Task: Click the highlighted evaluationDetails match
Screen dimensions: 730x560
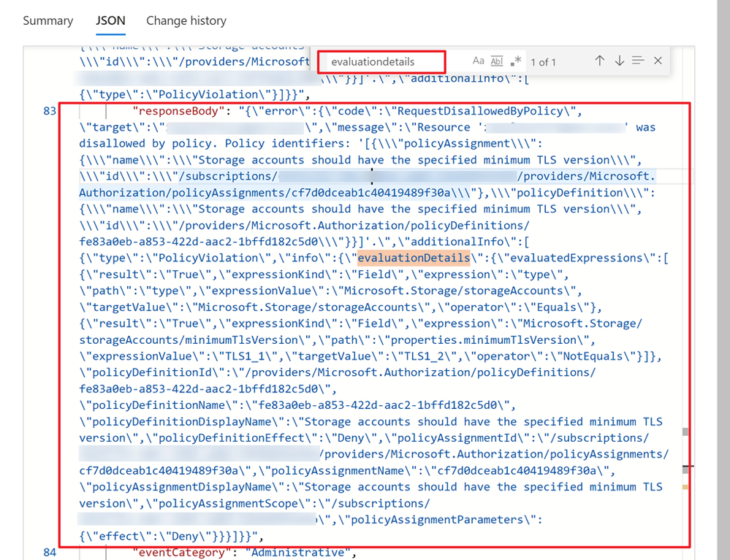Action: click(x=414, y=258)
